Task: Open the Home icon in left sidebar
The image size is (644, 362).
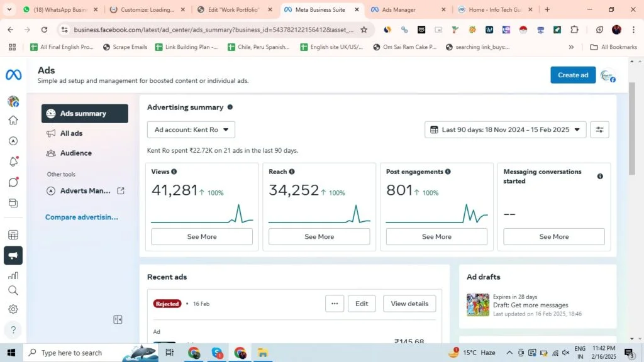Action: pyautogui.click(x=13, y=121)
